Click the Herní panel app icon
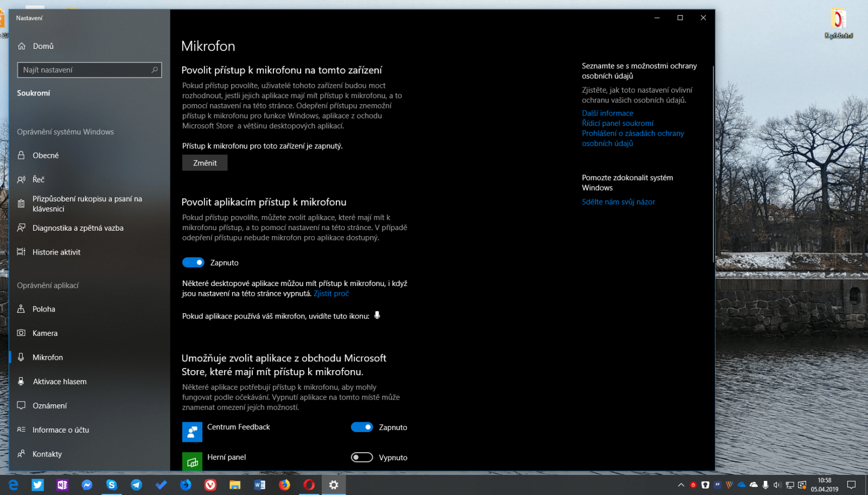Viewport: 868px width, 495px height. [x=192, y=462]
